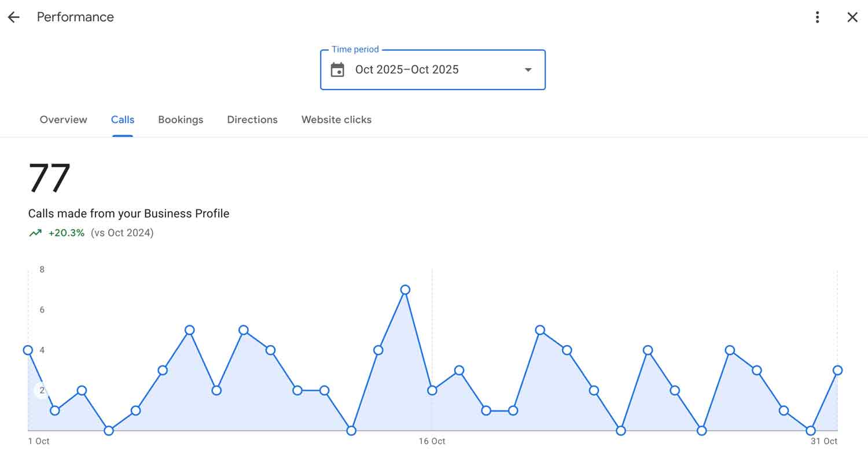
Task: Click the 1 Oct data point on the chart
Action: [28, 350]
